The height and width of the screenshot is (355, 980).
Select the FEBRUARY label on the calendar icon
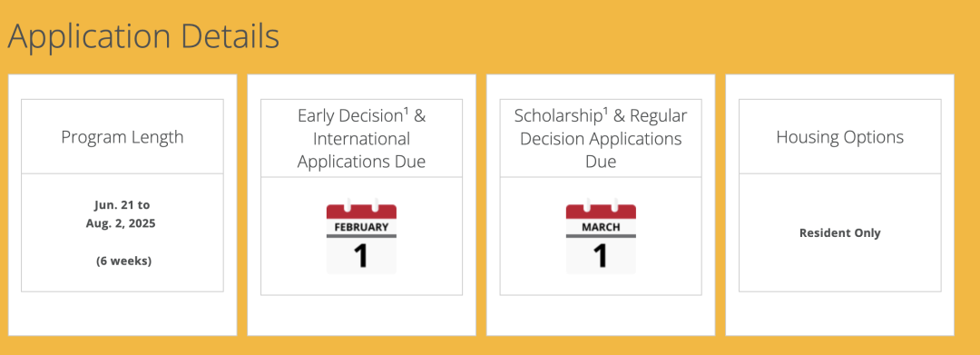(x=361, y=227)
